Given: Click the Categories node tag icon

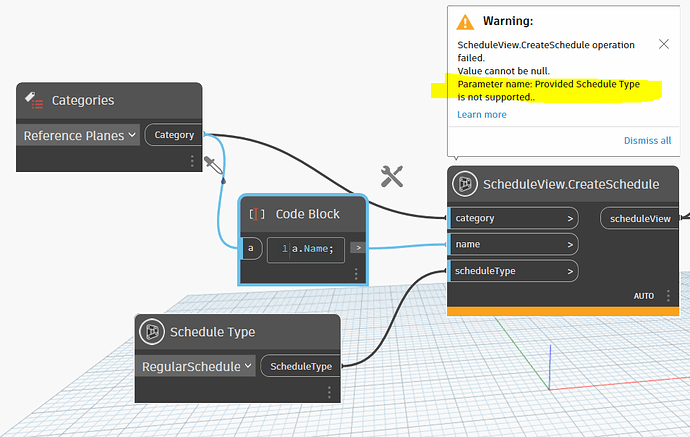Looking at the screenshot, I should click(x=34, y=100).
